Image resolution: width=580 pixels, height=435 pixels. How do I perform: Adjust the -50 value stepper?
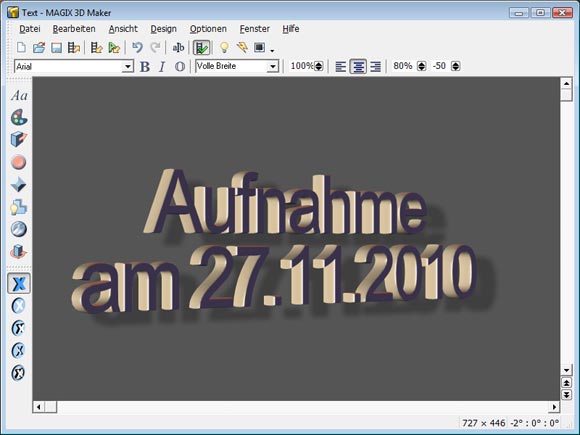tap(456, 66)
